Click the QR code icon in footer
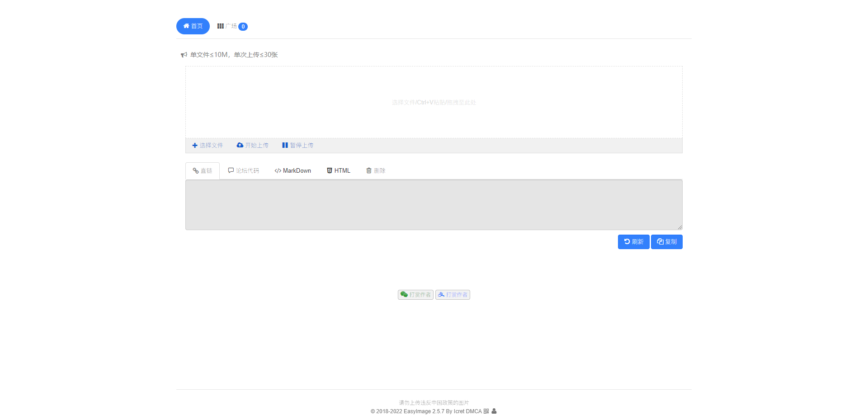868x420 pixels. tap(486, 411)
